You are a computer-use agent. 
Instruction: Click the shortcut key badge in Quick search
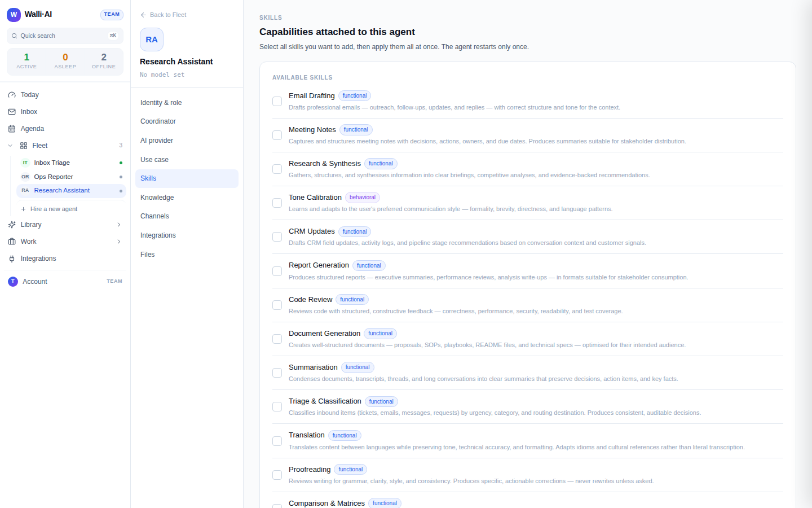[x=113, y=36]
